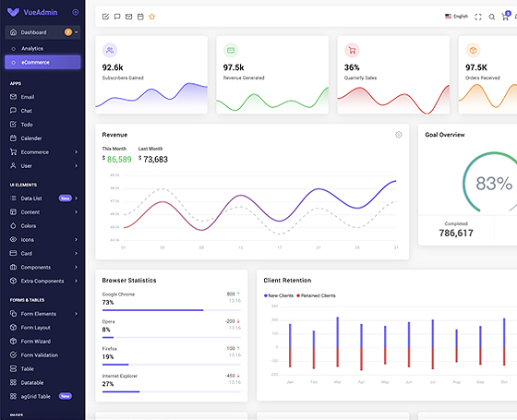Open the Chat shortcut icon in top bar
The height and width of the screenshot is (420, 517).
pos(117,17)
